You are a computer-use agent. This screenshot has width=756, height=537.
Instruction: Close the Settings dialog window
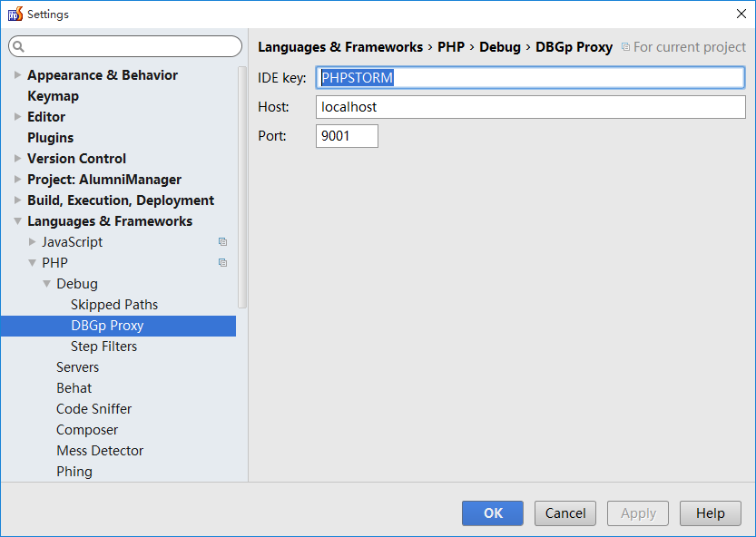[x=741, y=14]
